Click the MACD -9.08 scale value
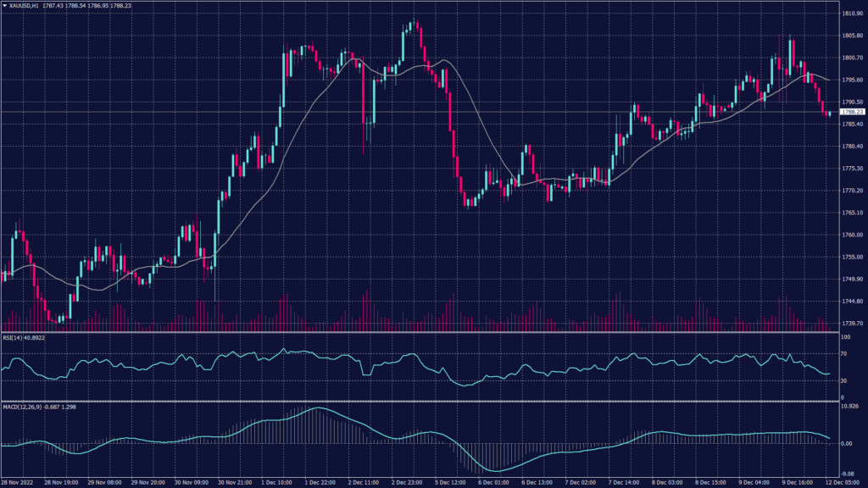Screen dimensions: 868x488 [847, 474]
